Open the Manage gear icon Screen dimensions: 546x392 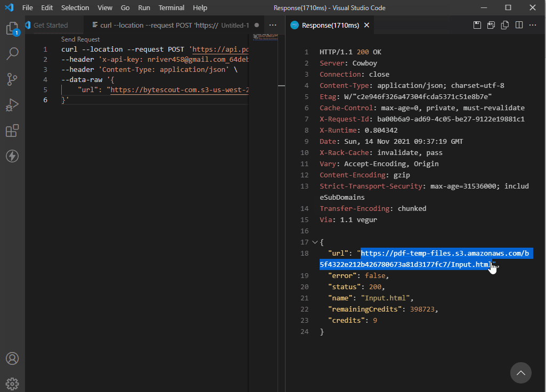click(12, 383)
